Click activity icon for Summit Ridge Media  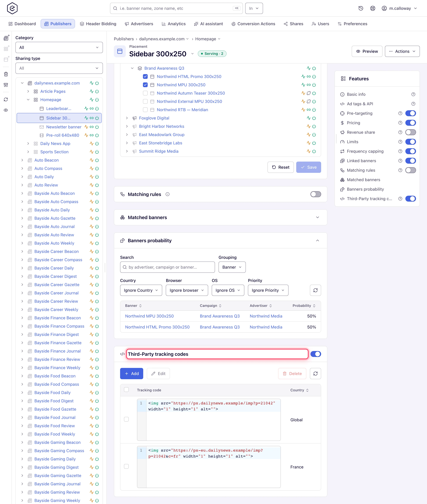coord(309,151)
